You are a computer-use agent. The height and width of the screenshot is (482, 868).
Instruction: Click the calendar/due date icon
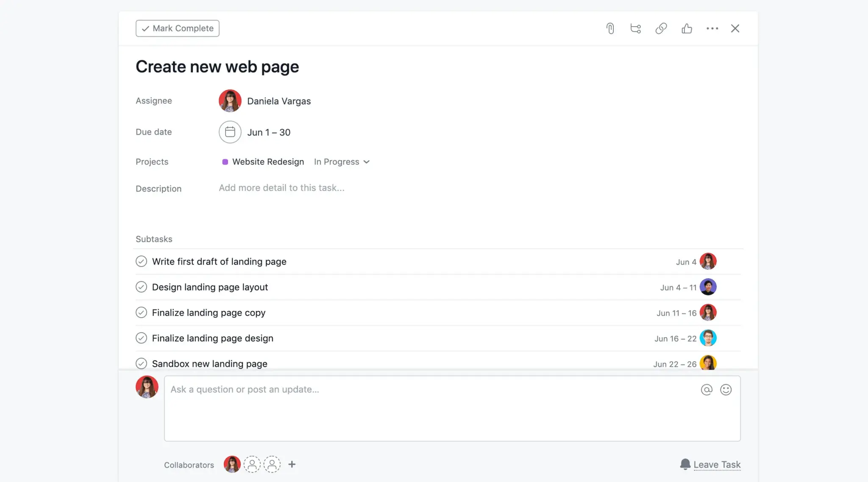(x=230, y=132)
